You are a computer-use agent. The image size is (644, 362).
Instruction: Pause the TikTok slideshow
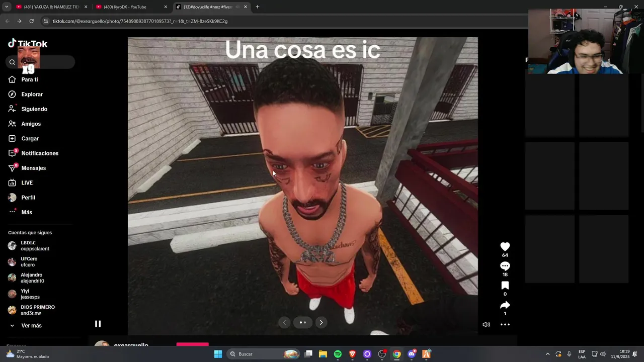(x=98, y=324)
